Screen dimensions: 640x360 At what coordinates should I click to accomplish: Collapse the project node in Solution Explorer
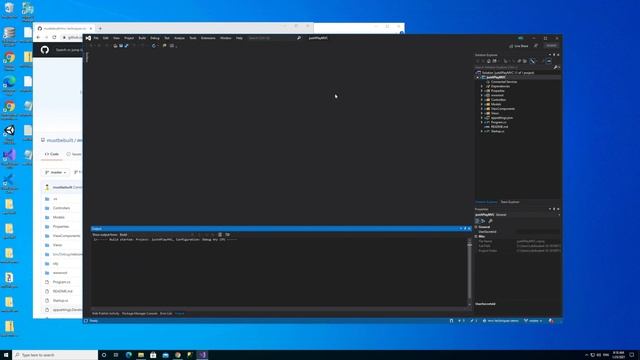coord(478,77)
